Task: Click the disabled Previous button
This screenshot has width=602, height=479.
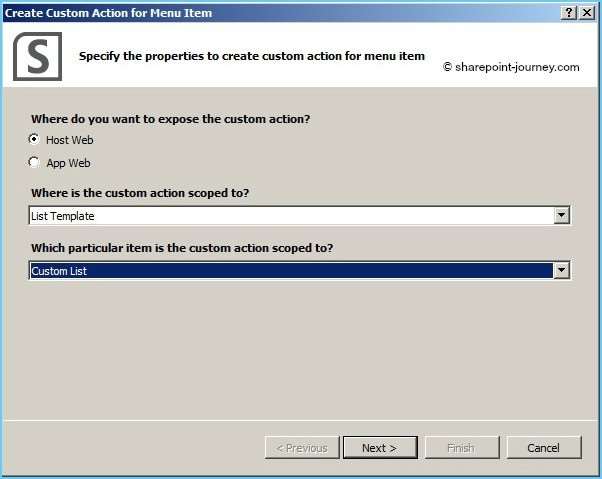Action: 302,448
